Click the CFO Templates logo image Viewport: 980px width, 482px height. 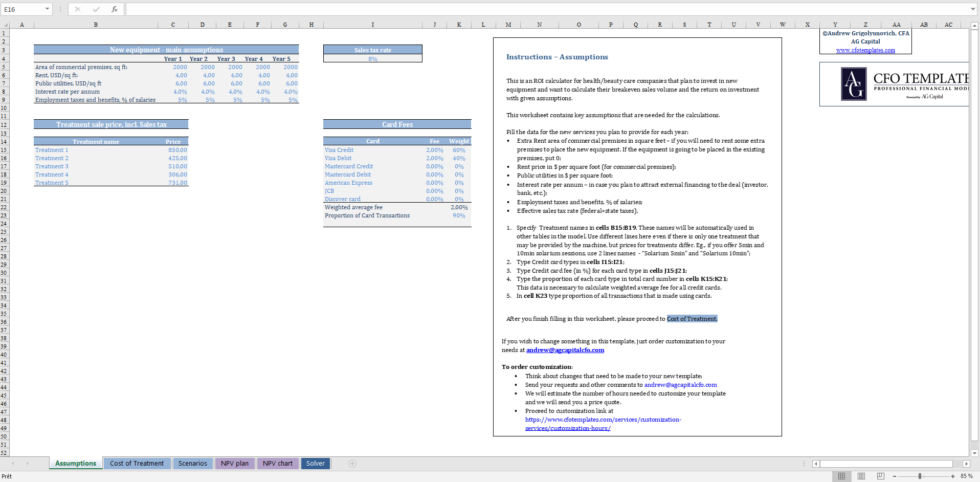pos(894,84)
